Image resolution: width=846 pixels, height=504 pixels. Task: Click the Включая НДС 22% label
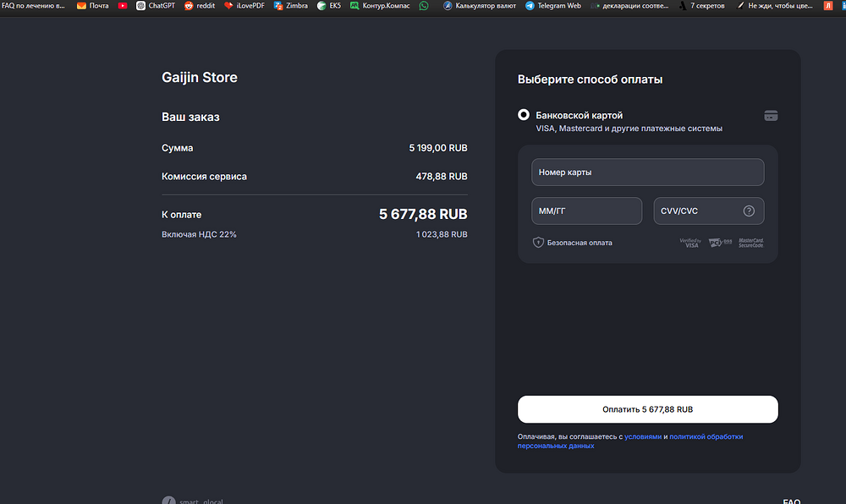tap(199, 234)
